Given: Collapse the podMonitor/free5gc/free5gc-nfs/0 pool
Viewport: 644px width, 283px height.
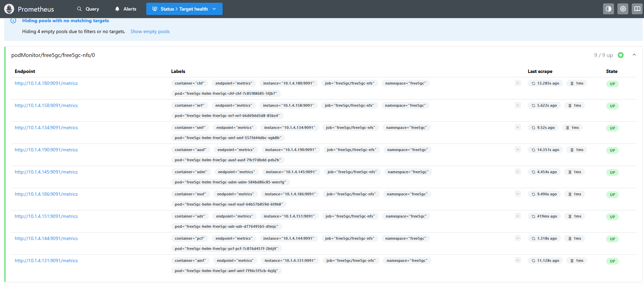Looking at the screenshot, I should [x=634, y=55].
